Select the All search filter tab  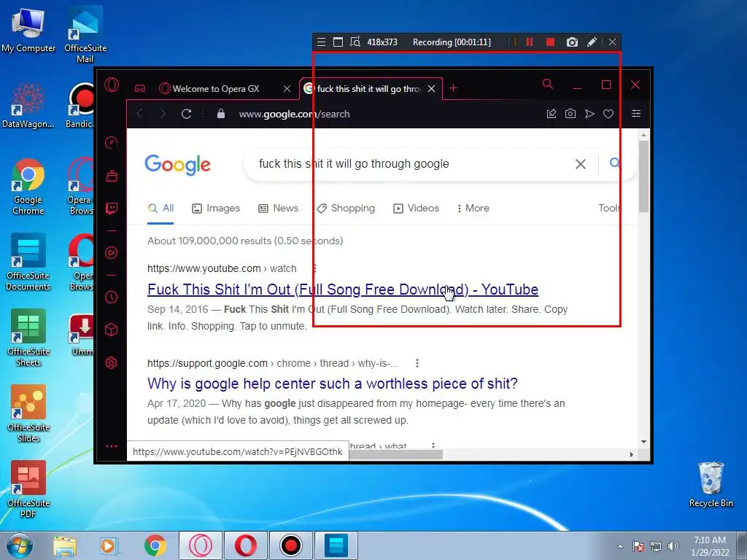click(x=161, y=208)
